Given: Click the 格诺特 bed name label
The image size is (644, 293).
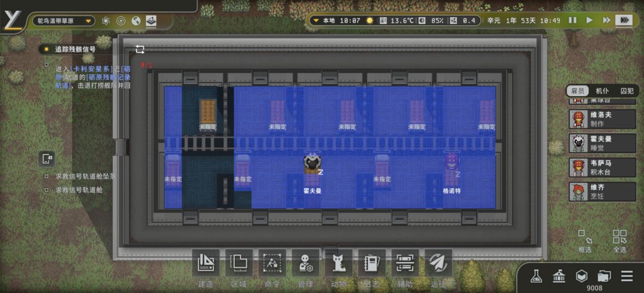Looking at the screenshot, I should 452,191.
